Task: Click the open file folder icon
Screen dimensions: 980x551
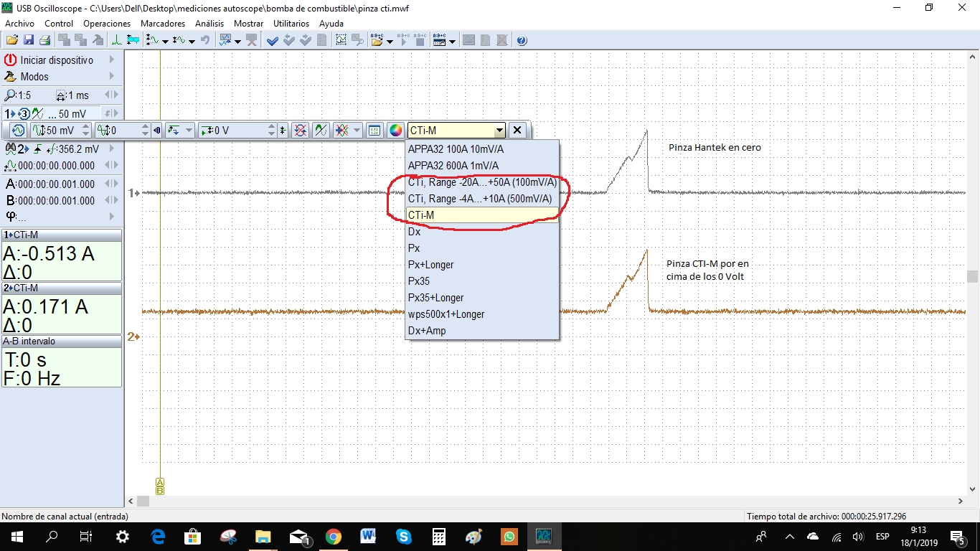Action: (x=12, y=41)
